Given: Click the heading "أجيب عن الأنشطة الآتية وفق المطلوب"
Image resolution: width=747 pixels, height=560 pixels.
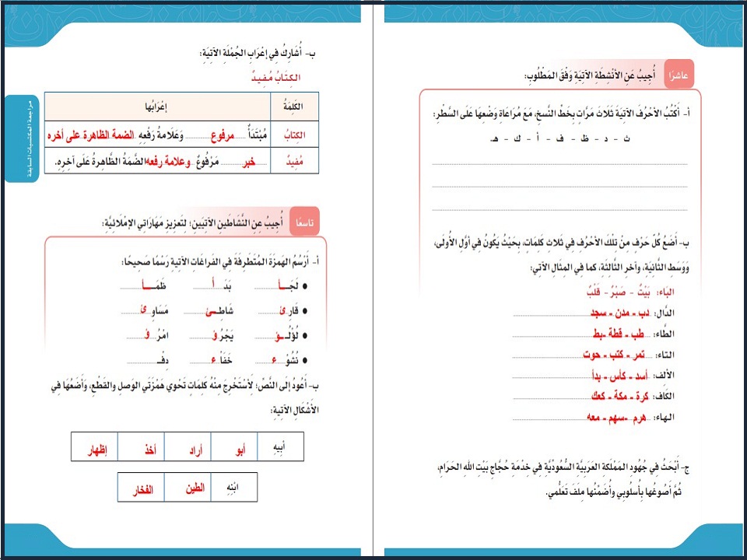Looking at the screenshot, I should click(x=591, y=75).
